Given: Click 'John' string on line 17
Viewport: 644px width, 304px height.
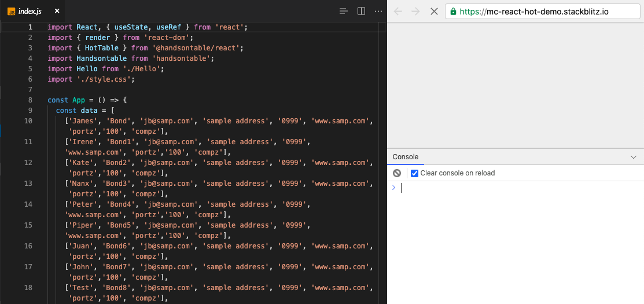Looking at the screenshot, I should point(81,267).
